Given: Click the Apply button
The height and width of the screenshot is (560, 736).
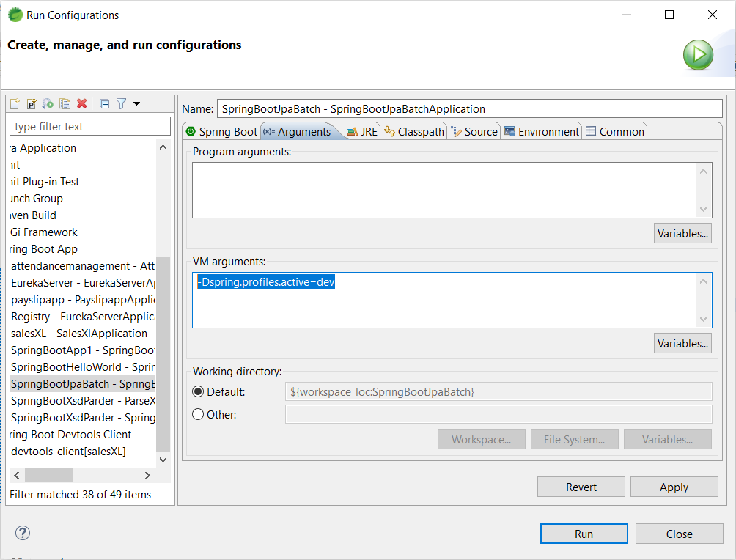Looking at the screenshot, I should click(x=674, y=486).
